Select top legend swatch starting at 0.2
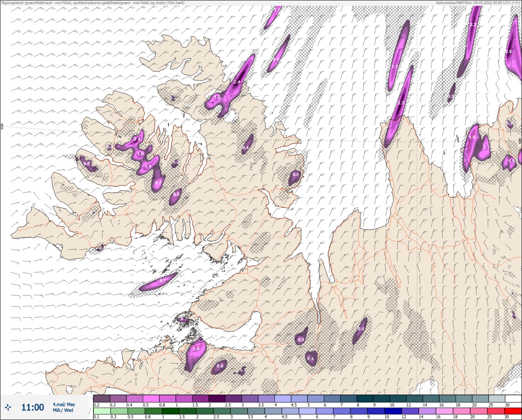The image size is (522, 420). click(x=102, y=398)
